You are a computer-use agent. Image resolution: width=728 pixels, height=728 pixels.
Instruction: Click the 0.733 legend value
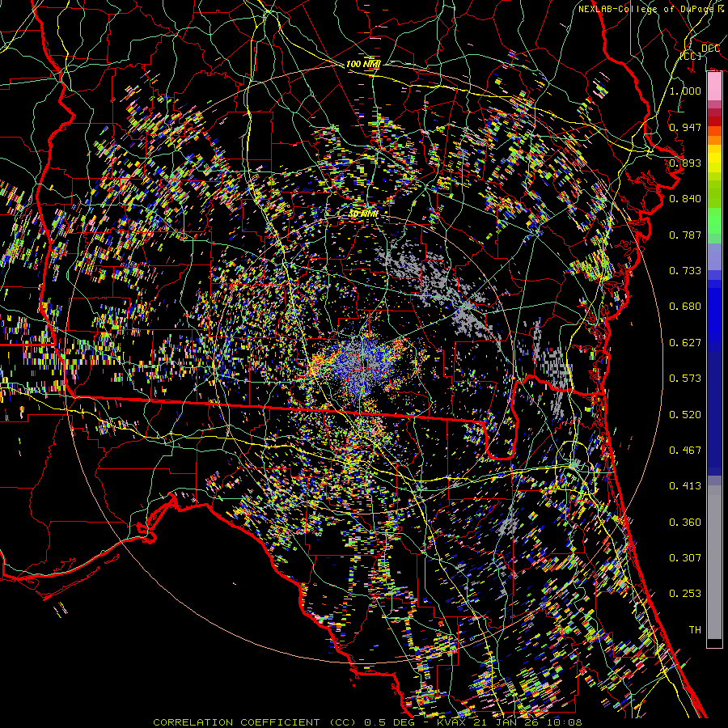tap(685, 270)
